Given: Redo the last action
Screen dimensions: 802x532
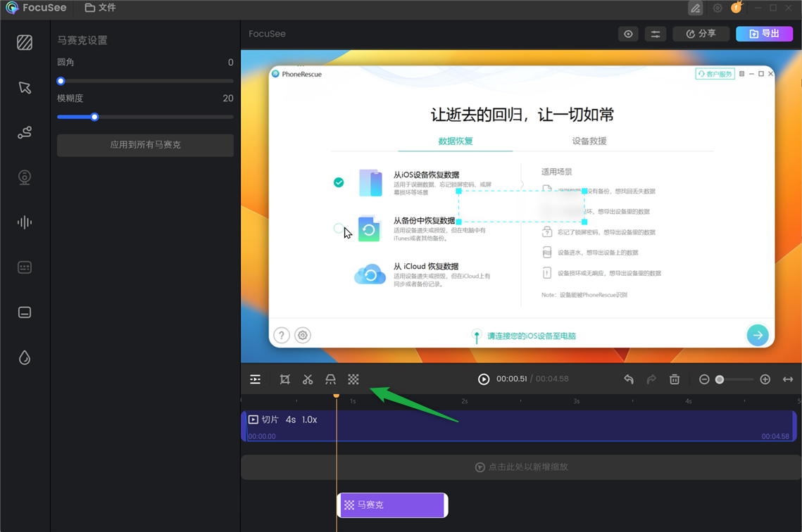Looking at the screenshot, I should coord(651,379).
